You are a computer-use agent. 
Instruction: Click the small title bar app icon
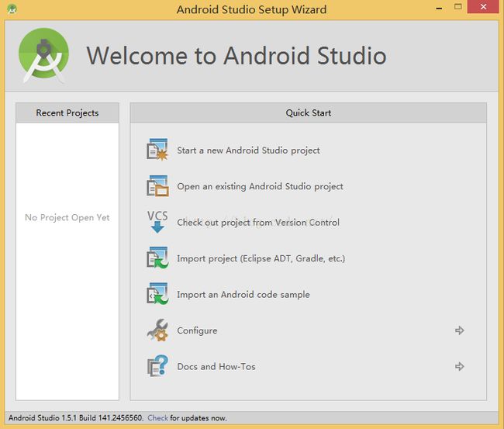12,9
